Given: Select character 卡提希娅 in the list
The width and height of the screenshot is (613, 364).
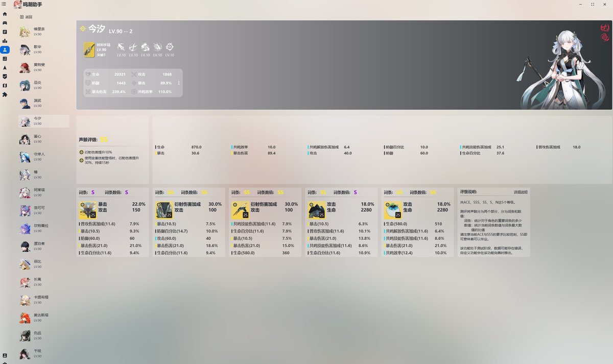Looking at the screenshot, I should 43,300.
